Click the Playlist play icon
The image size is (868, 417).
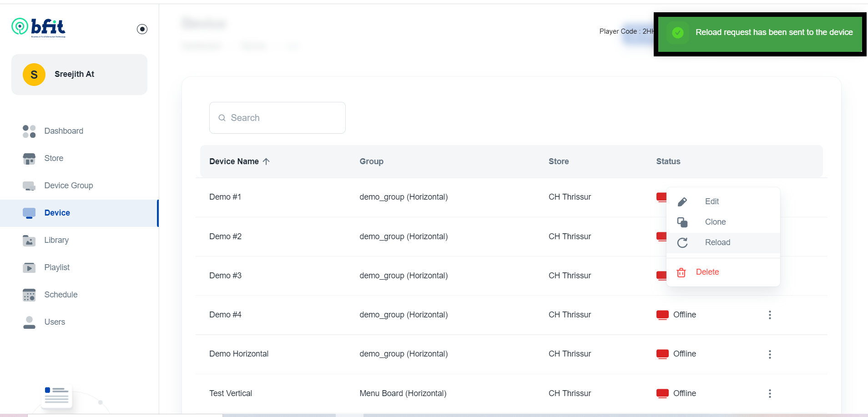click(x=29, y=268)
